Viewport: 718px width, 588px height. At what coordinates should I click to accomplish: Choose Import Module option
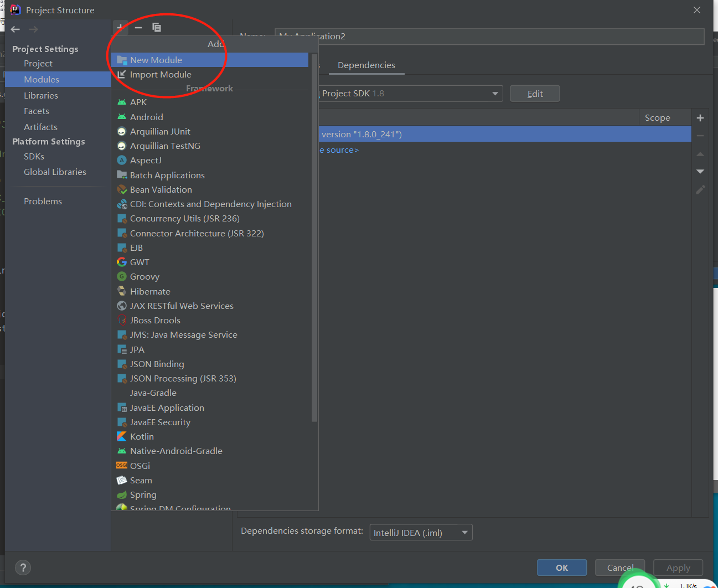210,74
